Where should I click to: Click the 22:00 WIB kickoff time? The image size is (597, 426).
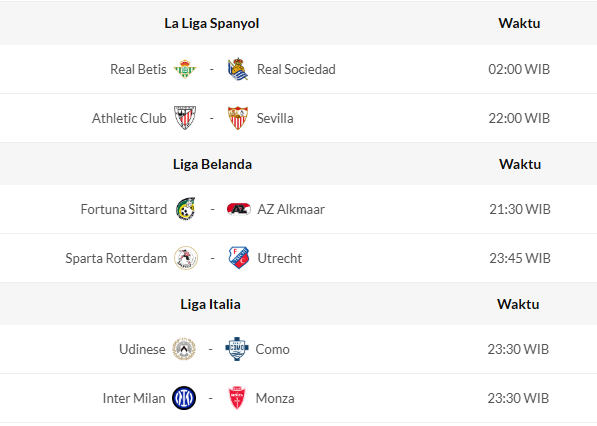[519, 118]
